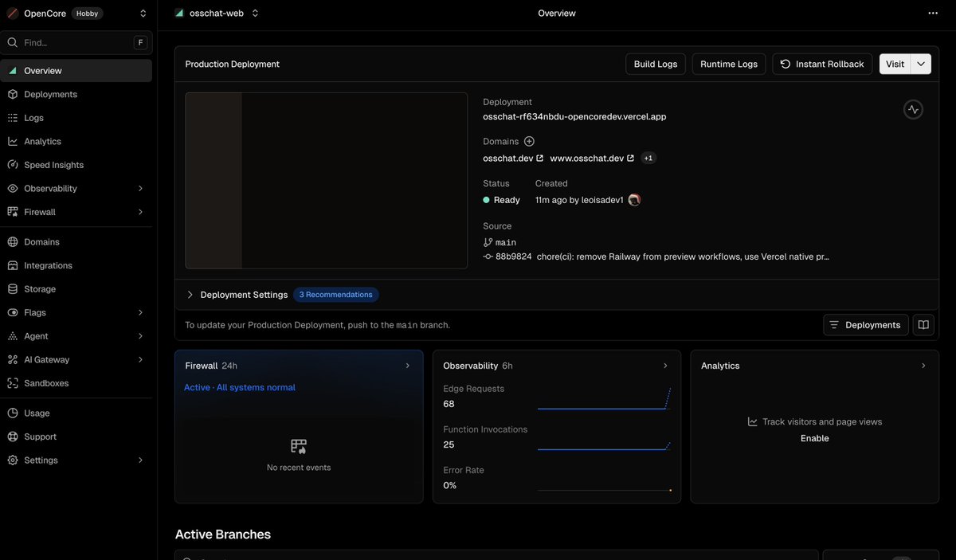Click the leoisadev1 avatar image
The width and height of the screenshot is (956, 560).
click(x=634, y=200)
